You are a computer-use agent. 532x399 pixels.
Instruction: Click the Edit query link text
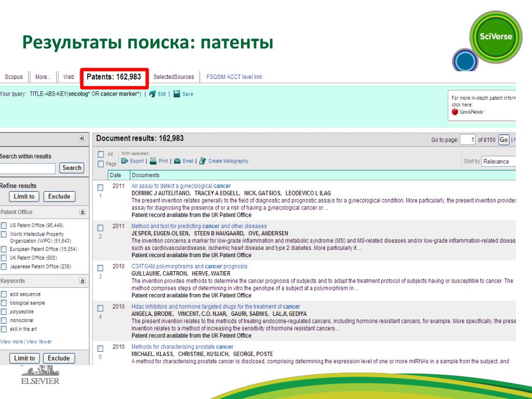click(162, 95)
